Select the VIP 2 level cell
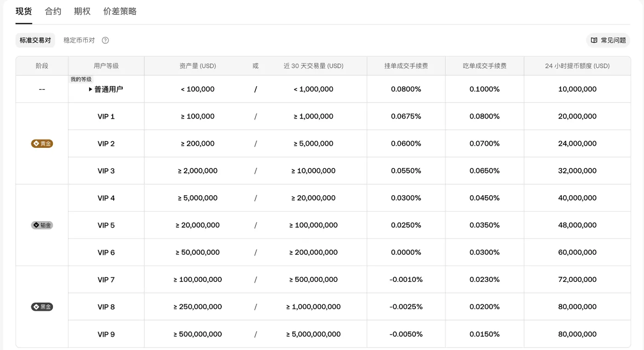Viewport: 644px width, 350px height. pyautogui.click(x=106, y=144)
